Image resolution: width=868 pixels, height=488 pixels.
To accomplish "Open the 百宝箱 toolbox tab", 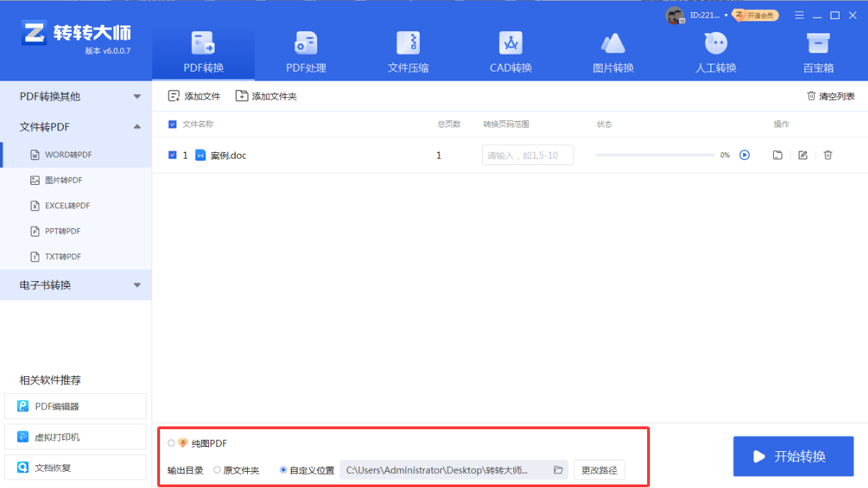I will pyautogui.click(x=818, y=52).
